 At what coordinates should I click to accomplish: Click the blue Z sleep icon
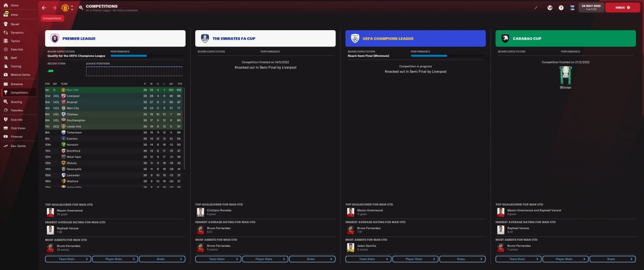572,8
